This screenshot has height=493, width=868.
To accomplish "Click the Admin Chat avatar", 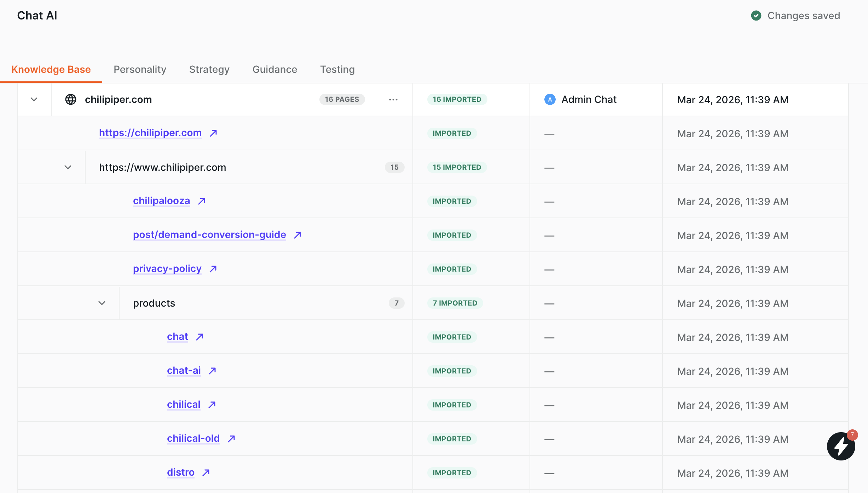I will coord(550,100).
